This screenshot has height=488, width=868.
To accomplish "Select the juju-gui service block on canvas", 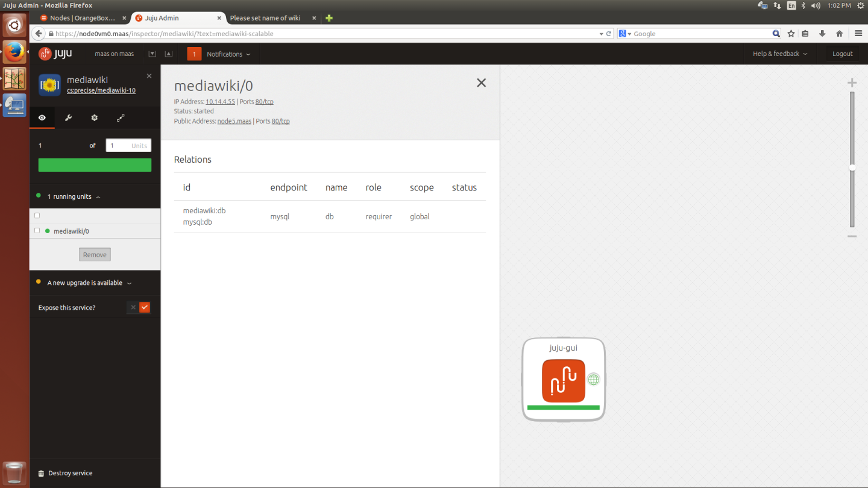I will click(563, 380).
